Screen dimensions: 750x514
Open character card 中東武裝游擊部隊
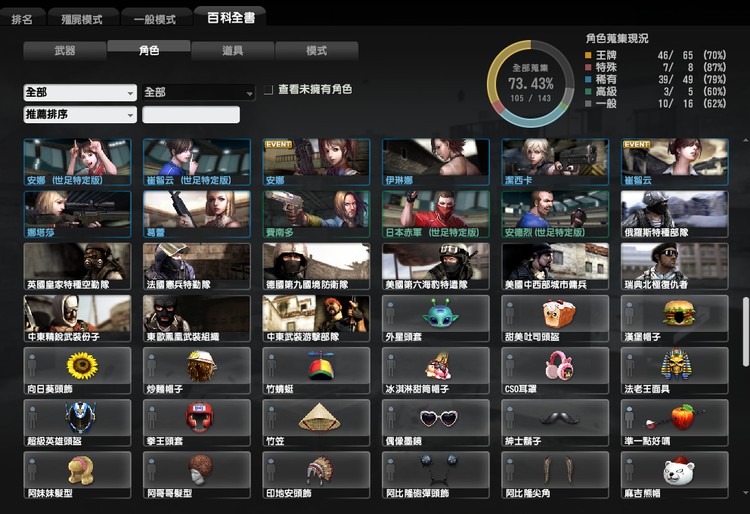(x=316, y=318)
